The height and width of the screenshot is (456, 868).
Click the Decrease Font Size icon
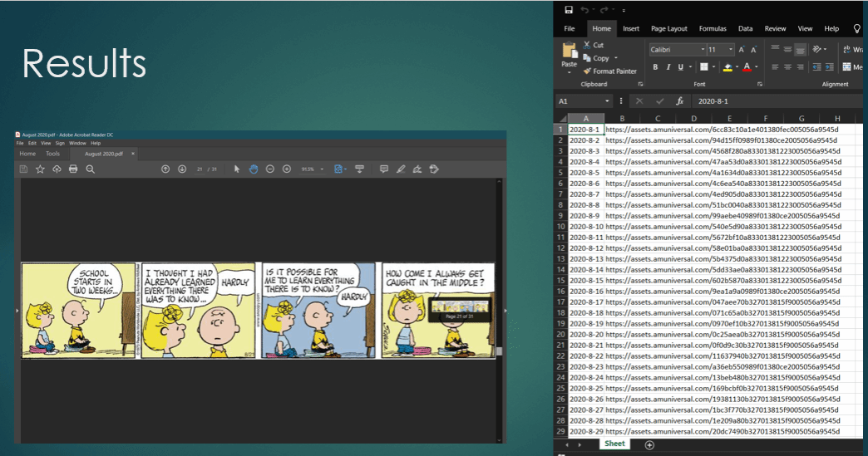pyautogui.click(x=753, y=50)
